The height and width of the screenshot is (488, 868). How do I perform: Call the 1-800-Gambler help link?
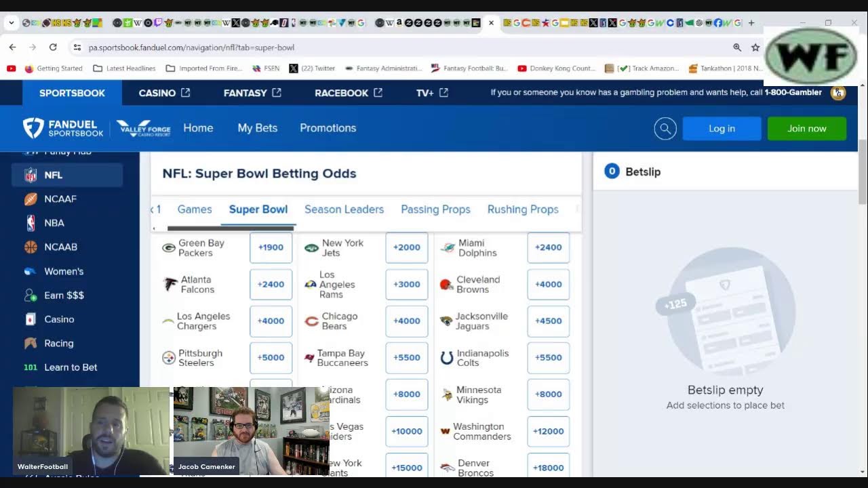pyautogui.click(x=793, y=93)
